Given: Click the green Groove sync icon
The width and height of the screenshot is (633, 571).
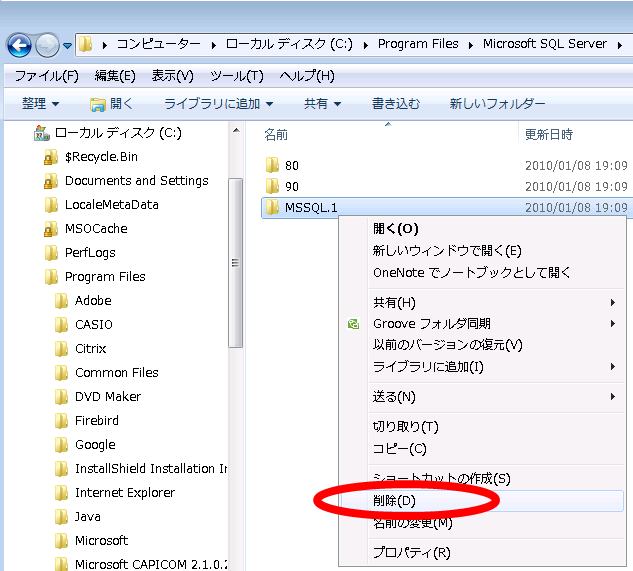Looking at the screenshot, I should [353, 324].
